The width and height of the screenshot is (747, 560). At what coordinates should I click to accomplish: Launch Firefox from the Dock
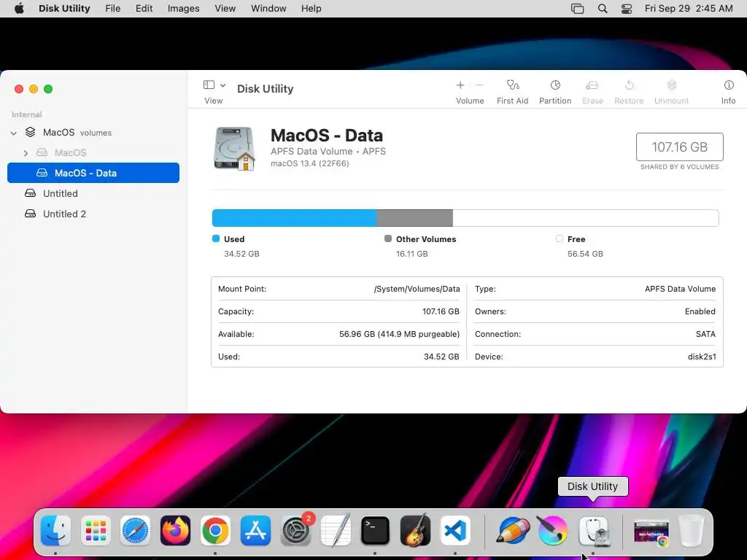175,531
